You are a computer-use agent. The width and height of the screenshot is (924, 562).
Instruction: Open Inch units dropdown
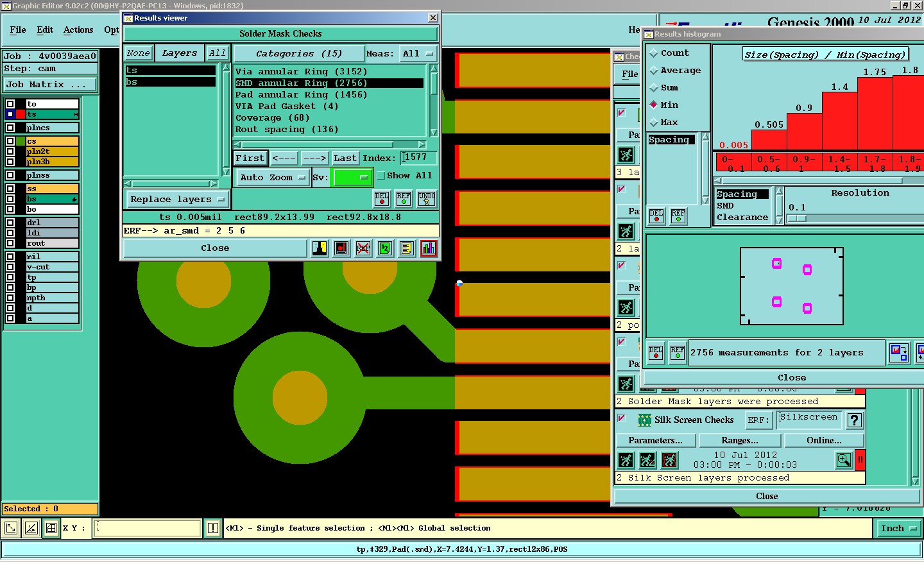point(898,529)
